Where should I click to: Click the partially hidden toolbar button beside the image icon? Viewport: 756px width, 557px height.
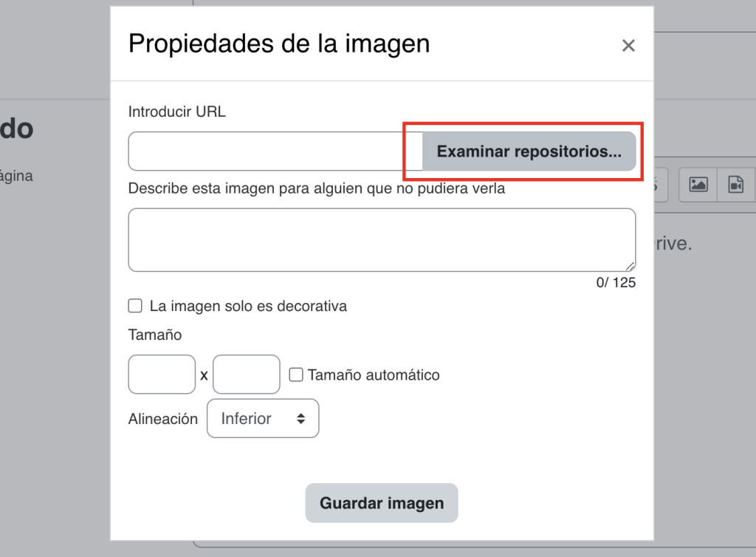(x=661, y=185)
